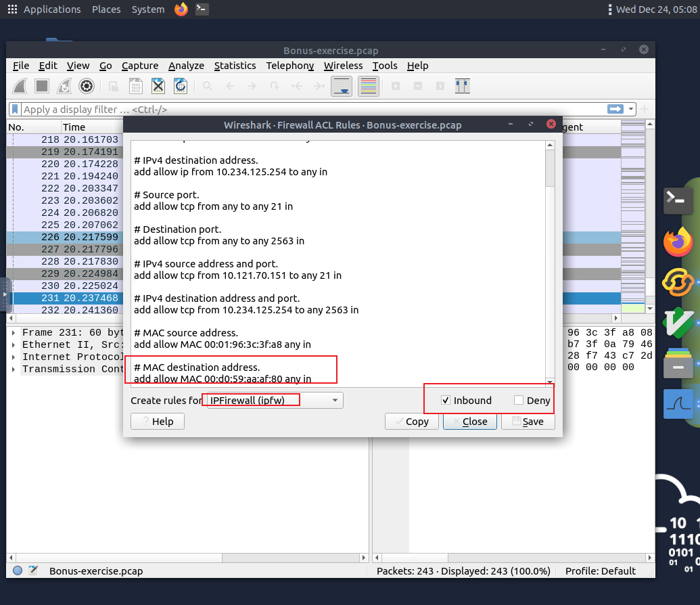Open the terminal icon in the dock
This screenshot has width=700, height=605.
coord(678,200)
